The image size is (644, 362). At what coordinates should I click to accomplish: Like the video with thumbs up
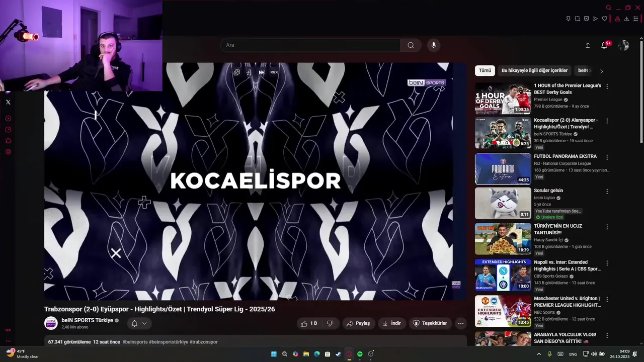(x=309, y=323)
